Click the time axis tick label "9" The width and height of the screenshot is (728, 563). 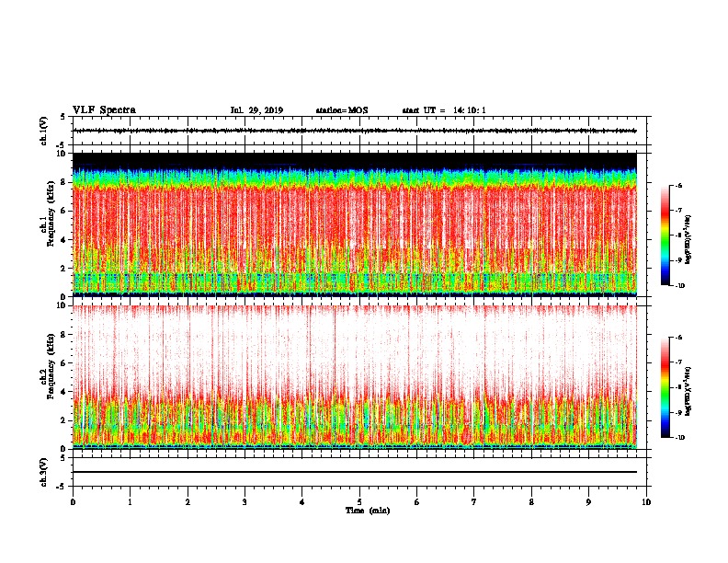point(588,502)
